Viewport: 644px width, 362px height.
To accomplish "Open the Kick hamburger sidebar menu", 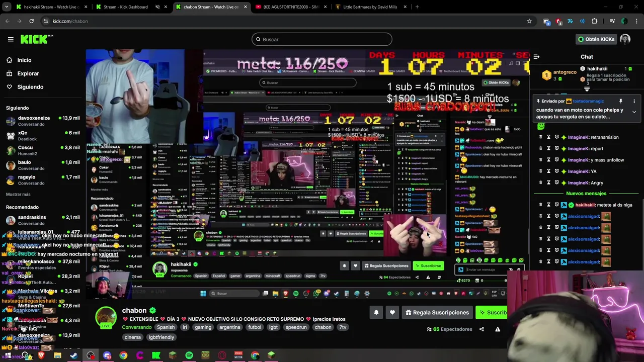I will point(11,39).
